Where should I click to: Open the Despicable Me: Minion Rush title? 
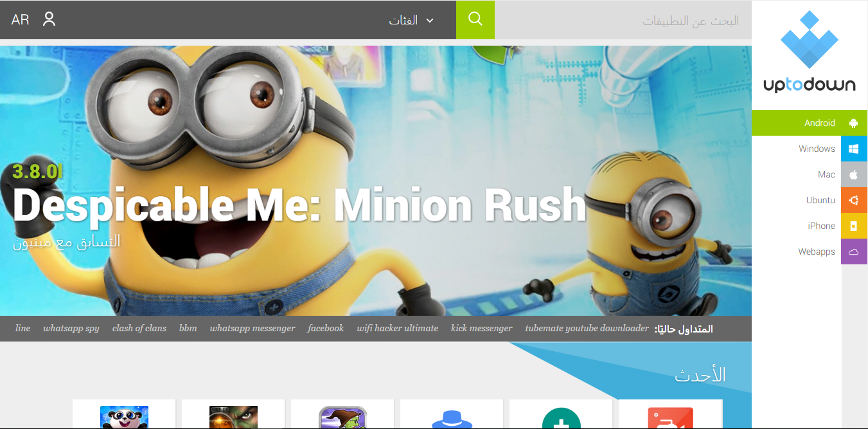pos(299,205)
